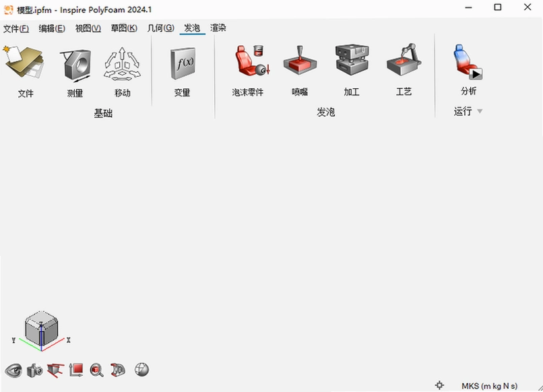Switch to the 几何(G) ribbon tab
This screenshot has width=543, height=392.
(160, 28)
